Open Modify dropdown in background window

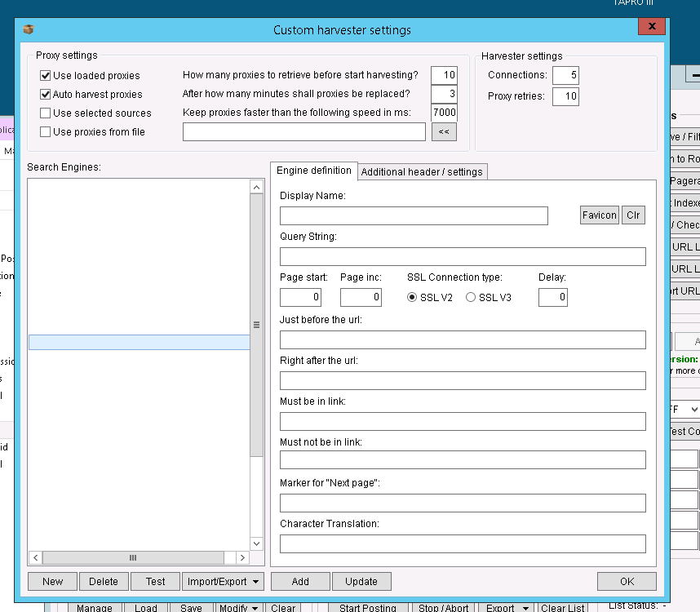238,608
